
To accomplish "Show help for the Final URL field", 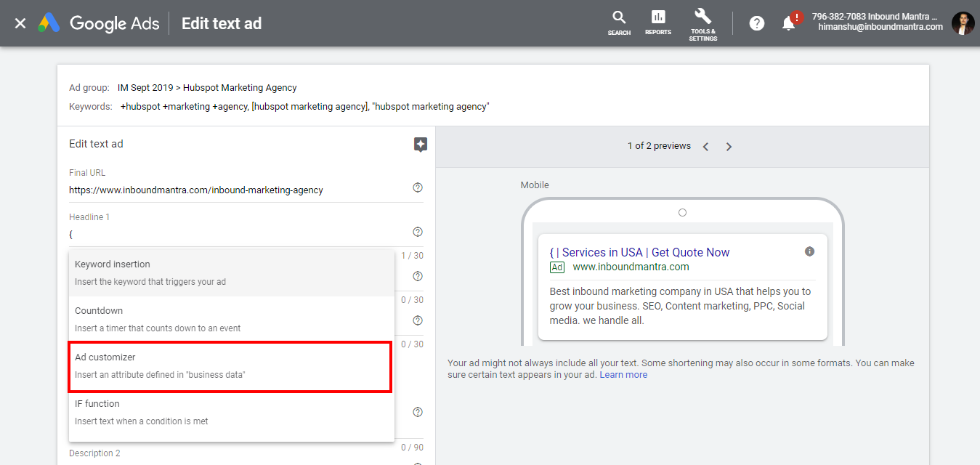I will [418, 187].
